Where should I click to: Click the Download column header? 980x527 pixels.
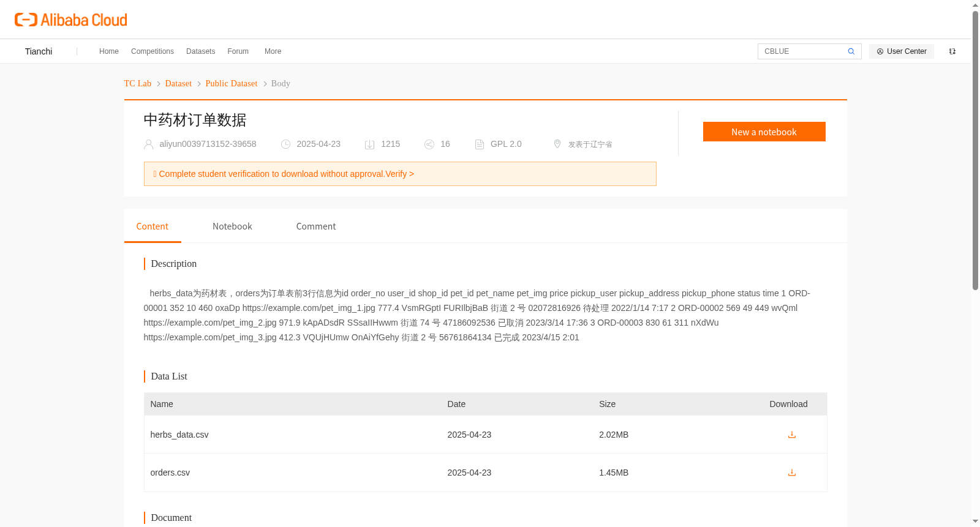click(788, 404)
